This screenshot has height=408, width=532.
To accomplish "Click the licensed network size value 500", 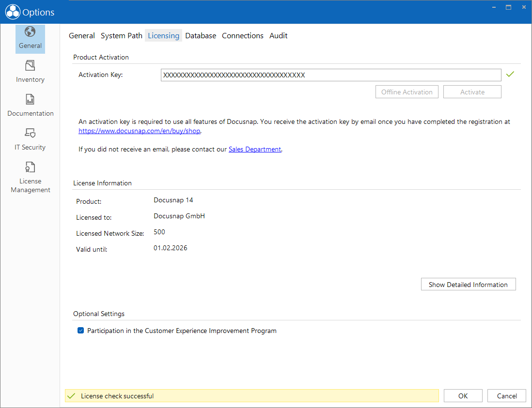I will pos(159,232).
